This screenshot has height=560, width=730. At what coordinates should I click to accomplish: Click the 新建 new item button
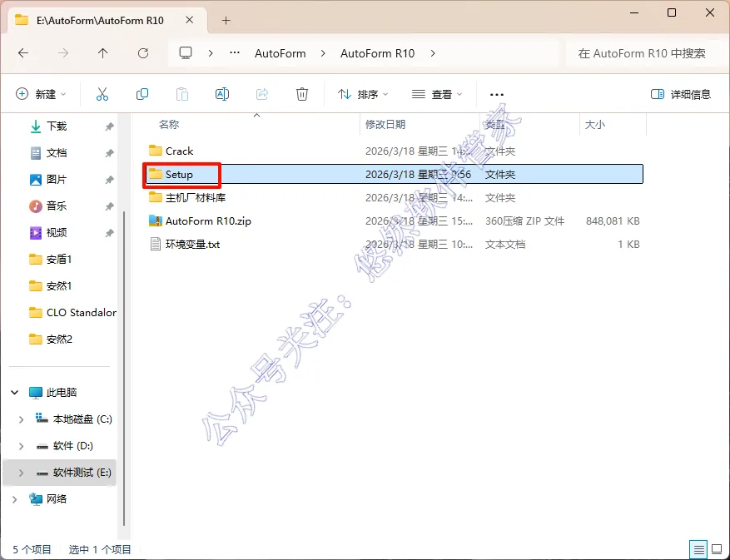(41, 95)
